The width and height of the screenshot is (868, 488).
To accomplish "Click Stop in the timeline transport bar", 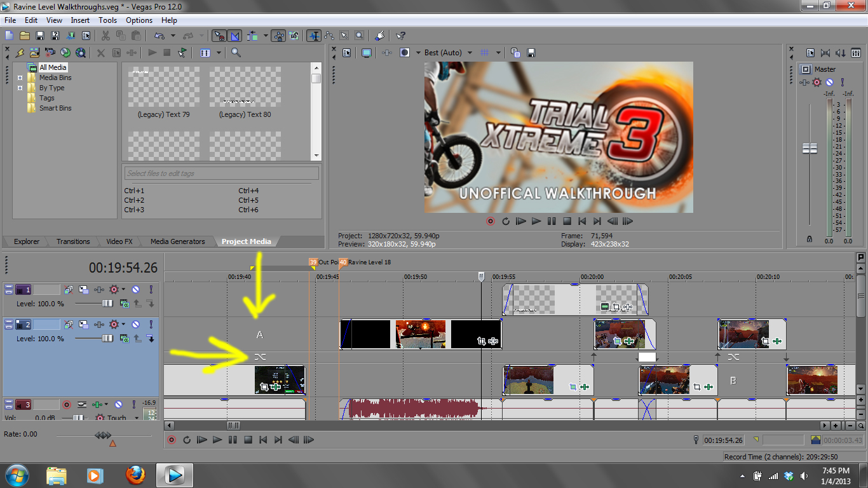I will pos(248,440).
